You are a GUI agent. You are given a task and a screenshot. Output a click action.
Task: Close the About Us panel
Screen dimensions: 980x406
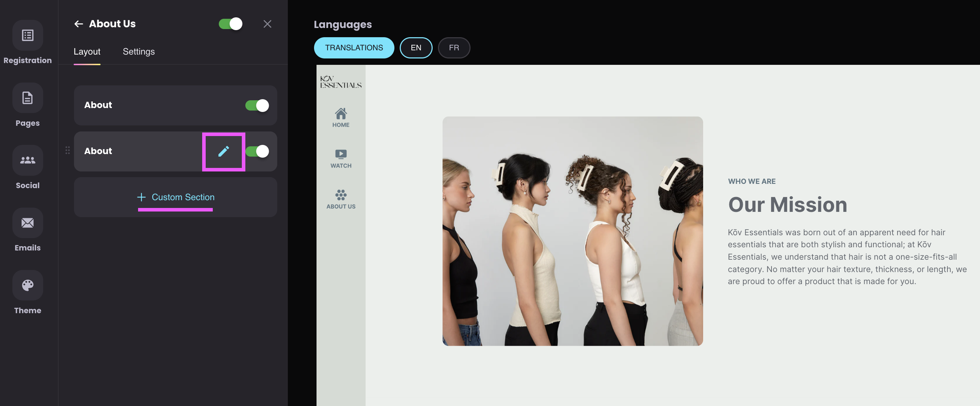[x=267, y=24]
